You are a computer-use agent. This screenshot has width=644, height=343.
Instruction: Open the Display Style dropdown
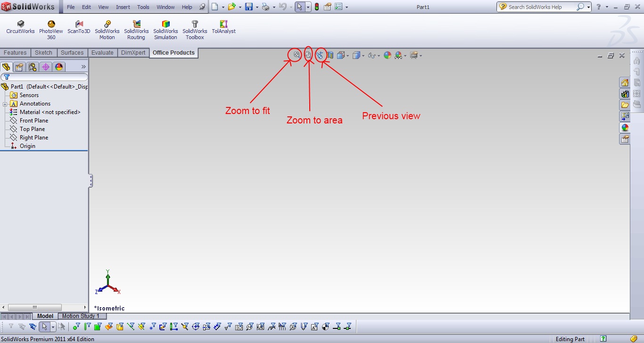(363, 56)
